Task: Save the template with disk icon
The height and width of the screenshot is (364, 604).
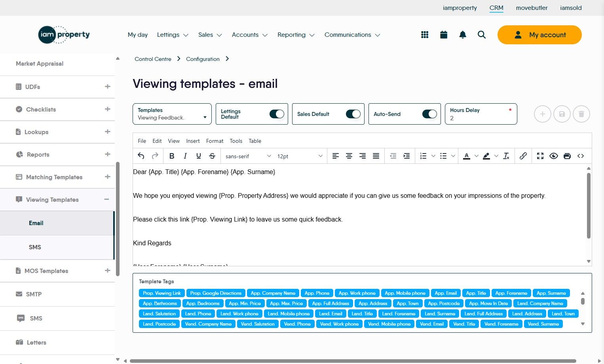Action: click(562, 114)
